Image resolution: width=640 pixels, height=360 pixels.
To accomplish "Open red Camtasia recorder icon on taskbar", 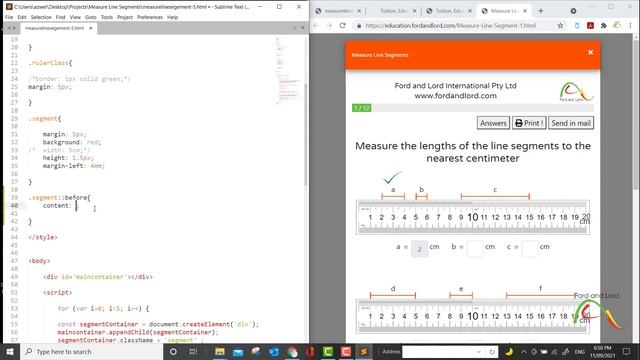I will [x=346, y=351].
